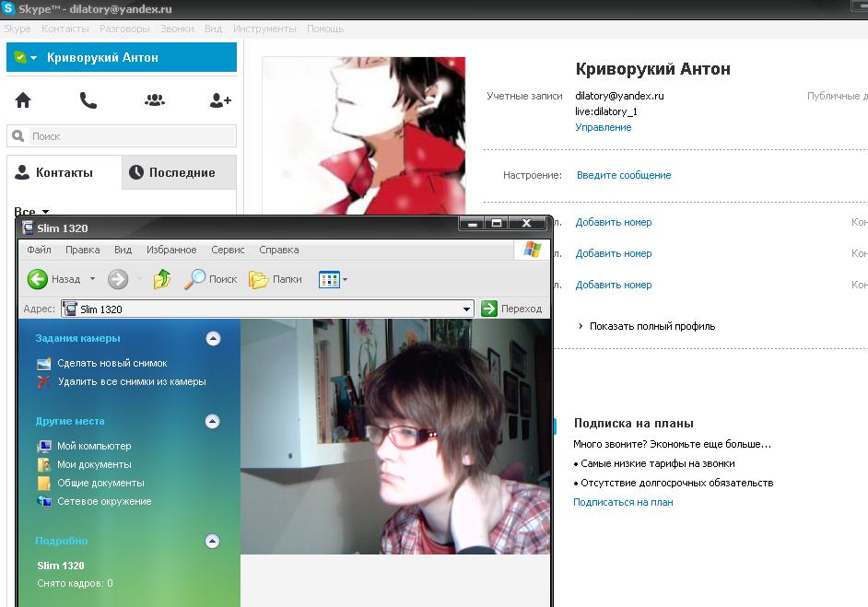Click the Slim 1320 address field

click(267, 309)
